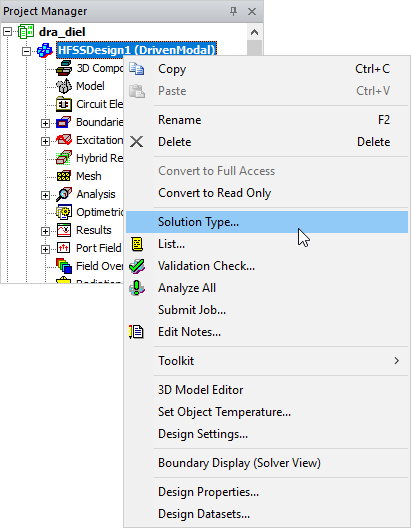Screen dimensions: 411x528
Task: Select Rename in the context menu
Action: [x=267, y=120]
